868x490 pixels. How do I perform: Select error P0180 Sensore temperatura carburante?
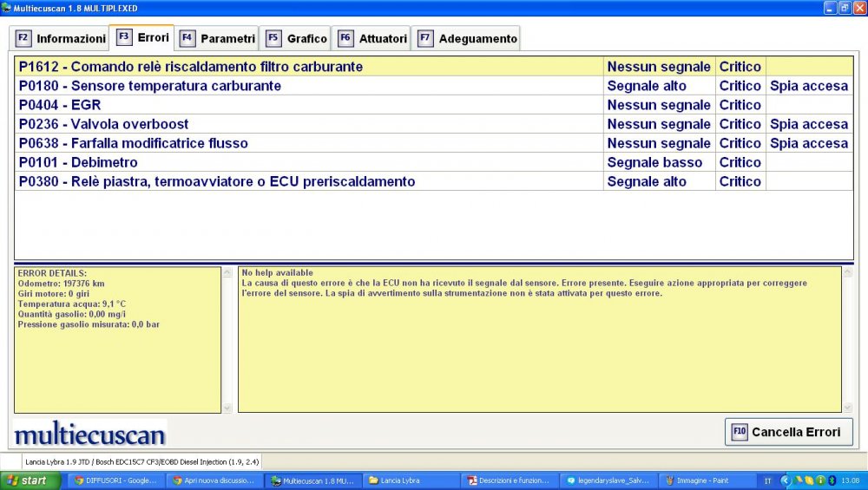click(150, 86)
